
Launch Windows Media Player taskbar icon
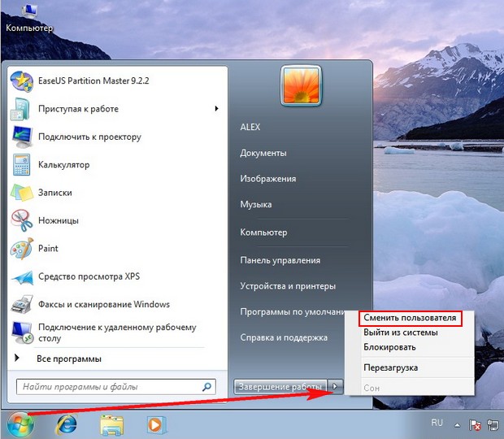point(154,424)
